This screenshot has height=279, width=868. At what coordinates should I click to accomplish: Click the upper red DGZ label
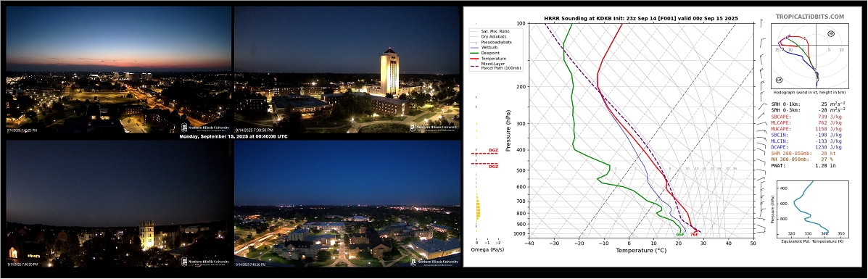coord(493,151)
